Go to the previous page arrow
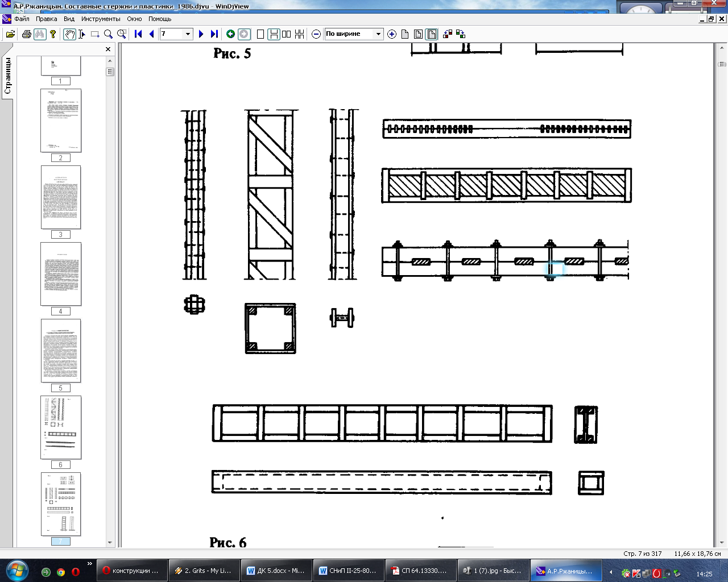 pos(151,34)
